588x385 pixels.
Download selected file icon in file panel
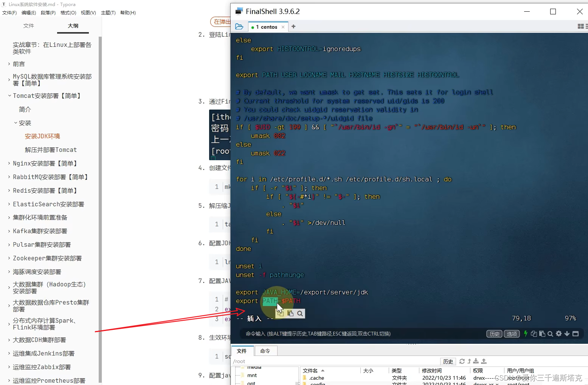point(476,361)
